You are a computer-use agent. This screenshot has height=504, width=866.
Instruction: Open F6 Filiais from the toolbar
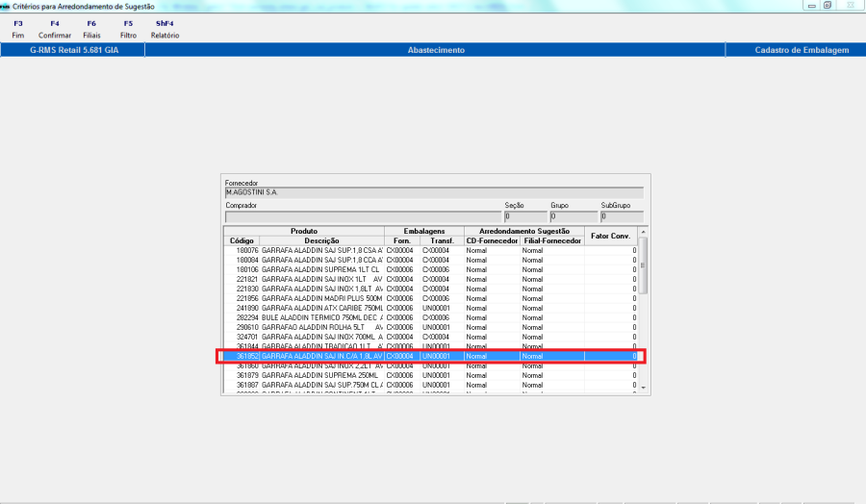pyautogui.click(x=91, y=29)
